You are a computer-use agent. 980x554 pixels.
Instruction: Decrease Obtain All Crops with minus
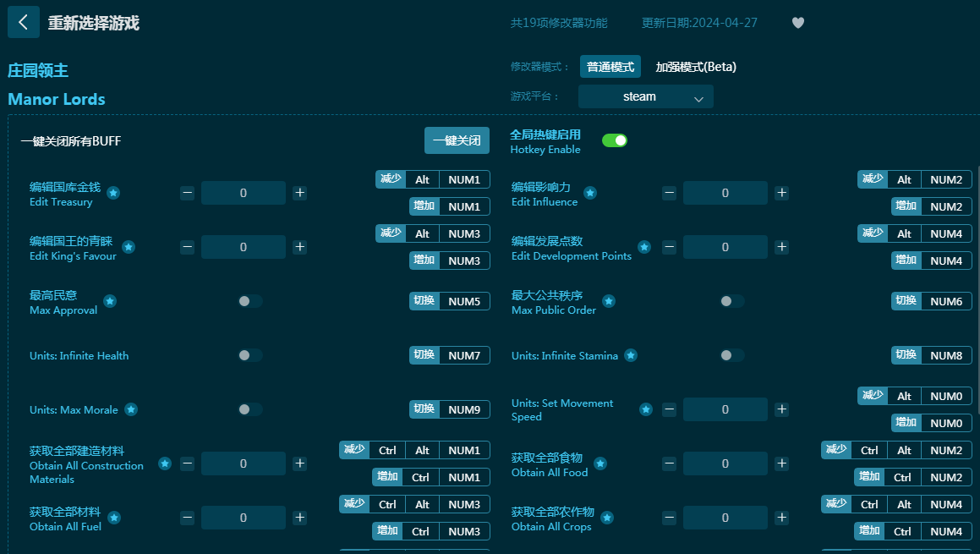[x=670, y=518]
